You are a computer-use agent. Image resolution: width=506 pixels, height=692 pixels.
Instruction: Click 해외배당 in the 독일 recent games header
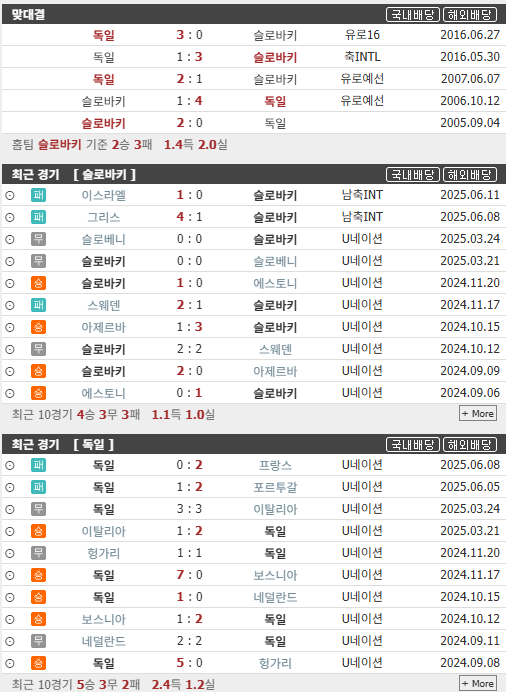point(470,444)
